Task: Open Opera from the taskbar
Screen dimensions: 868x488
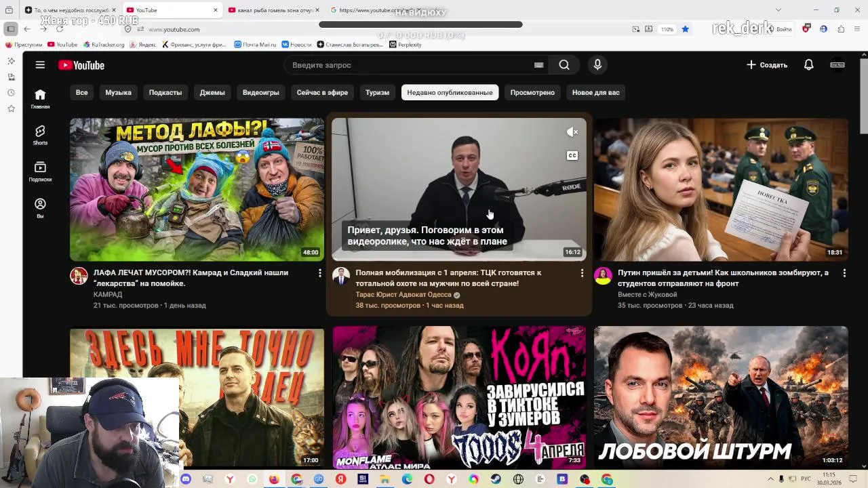Action: click(429, 479)
